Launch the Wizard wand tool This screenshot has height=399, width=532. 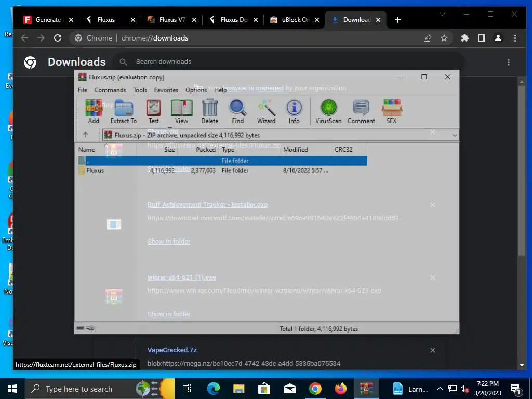[266, 112]
